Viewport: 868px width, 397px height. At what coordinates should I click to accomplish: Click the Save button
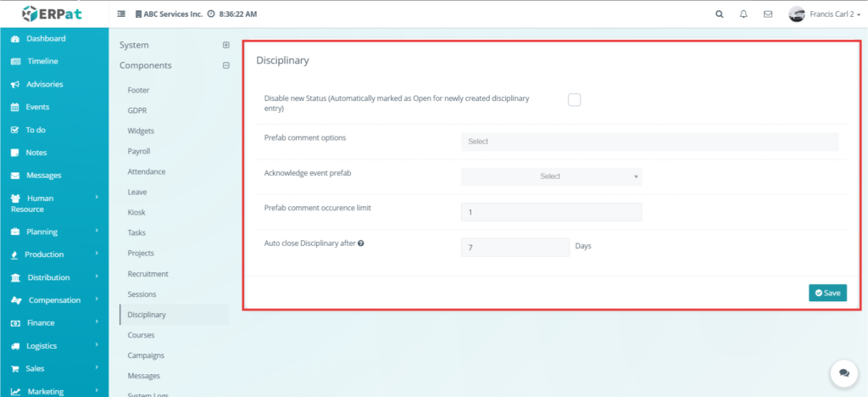point(827,293)
